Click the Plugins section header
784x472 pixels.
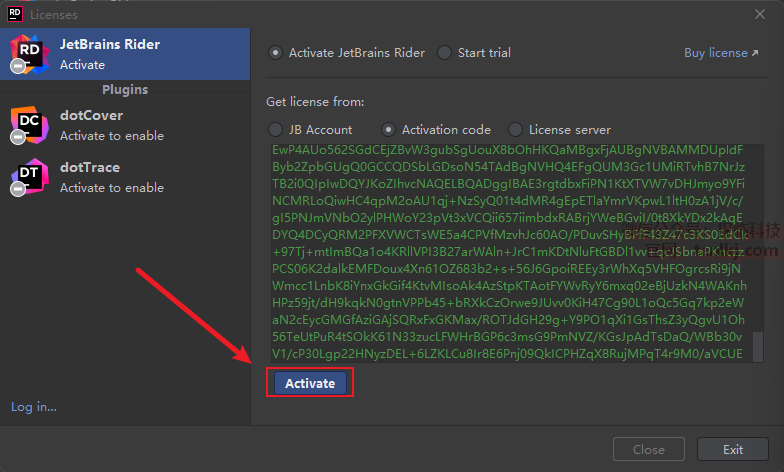coord(125,90)
